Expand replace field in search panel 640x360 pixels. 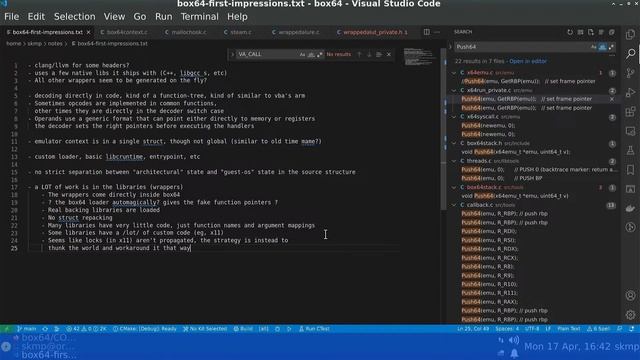[x=450, y=47]
